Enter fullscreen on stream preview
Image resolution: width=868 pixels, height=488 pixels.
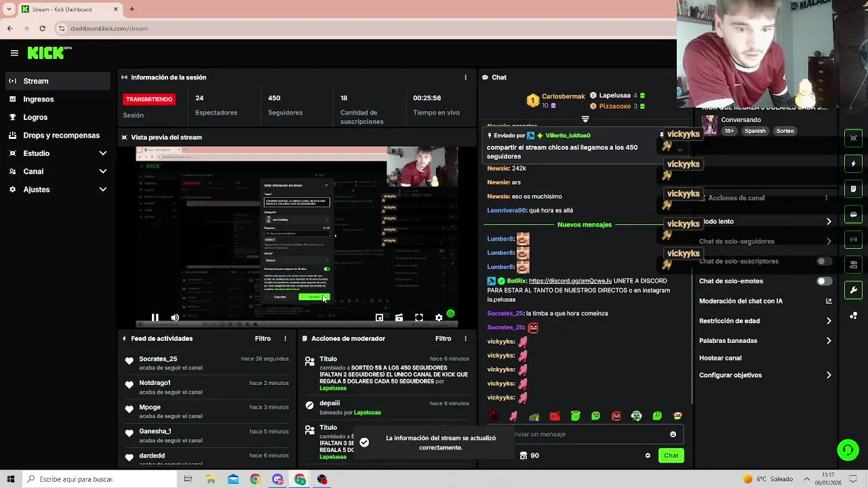419,317
